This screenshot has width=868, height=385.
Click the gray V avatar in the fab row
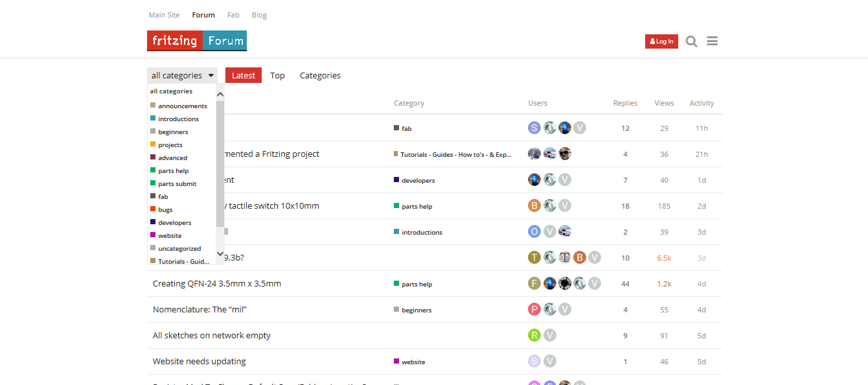[580, 128]
